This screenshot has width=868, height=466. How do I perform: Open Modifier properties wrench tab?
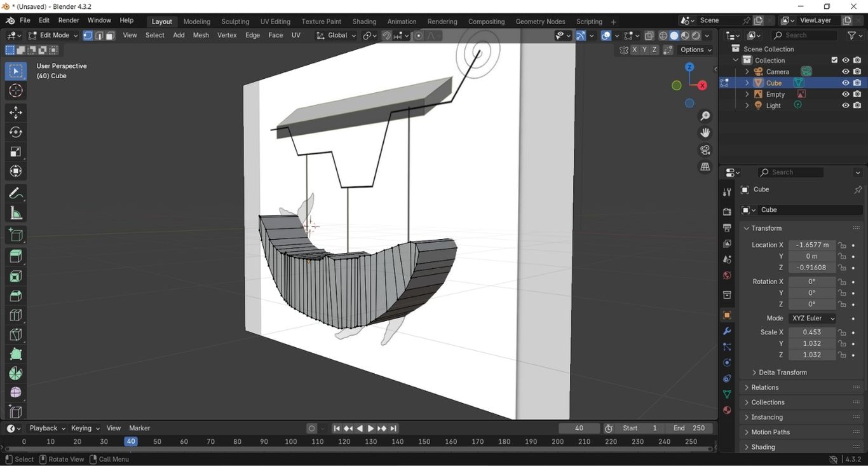727,331
